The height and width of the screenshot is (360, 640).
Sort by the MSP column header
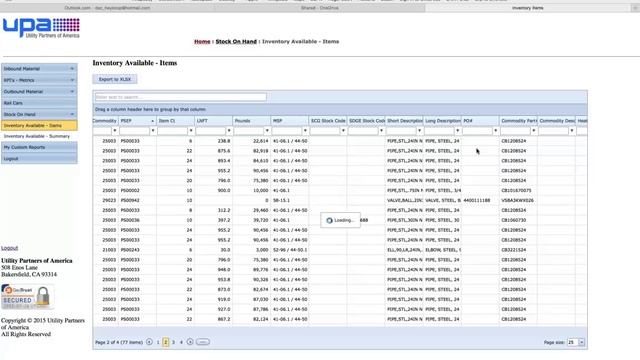coord(290,121)
